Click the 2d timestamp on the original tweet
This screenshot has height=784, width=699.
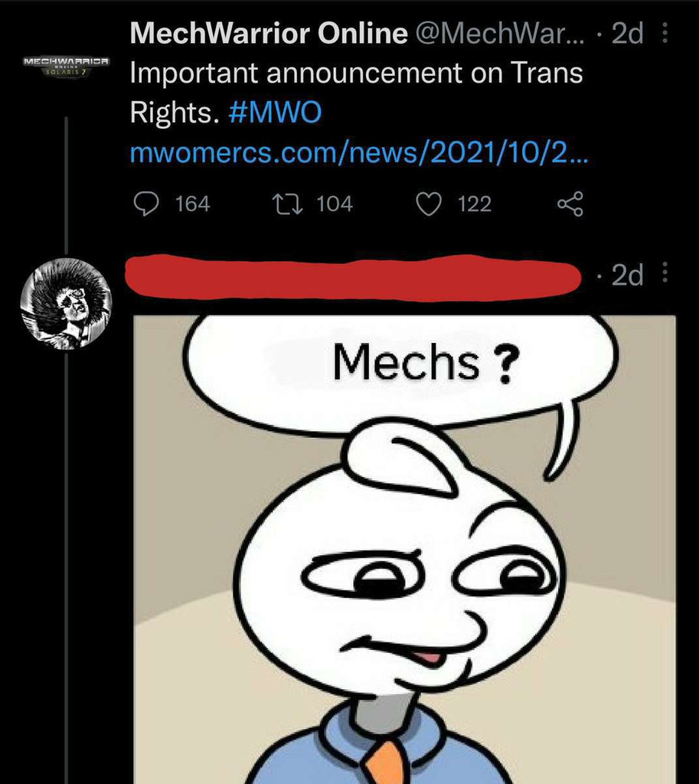click(627, 33)
